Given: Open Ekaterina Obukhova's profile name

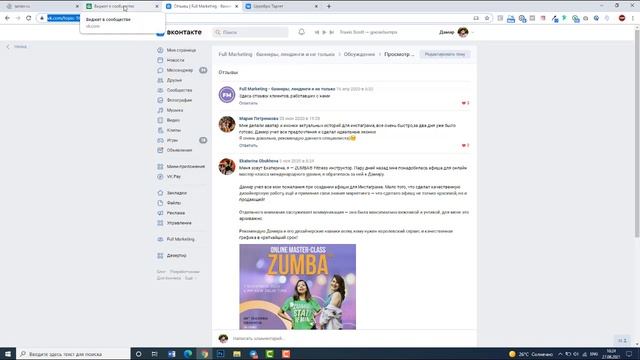Looking at the screenshot, I should (x=258, y=161).
